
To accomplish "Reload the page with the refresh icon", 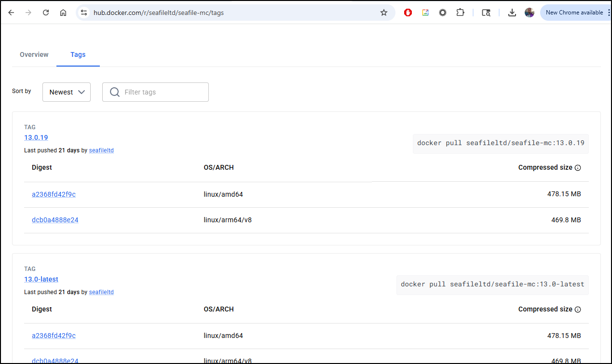I will (46, 13).
